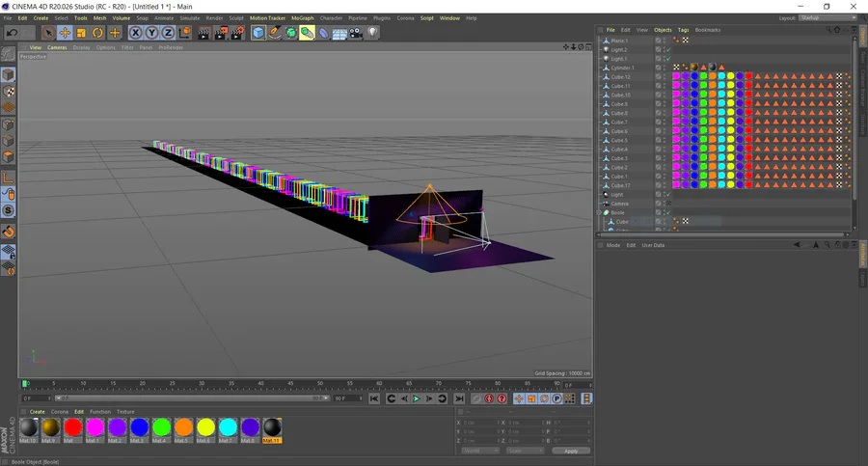Toggle visibility dots for Cylinder.1
The image size is (868, 466).
pos(665,68)
